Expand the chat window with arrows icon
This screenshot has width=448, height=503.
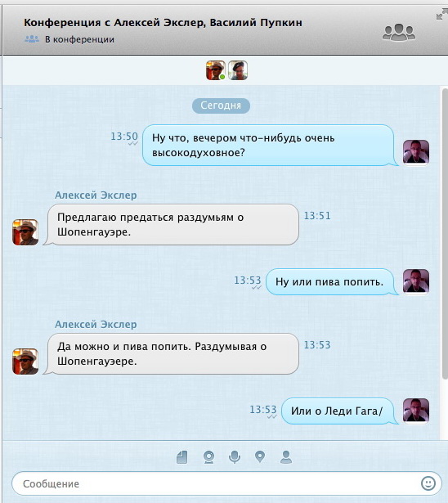[x=442, y=14]
